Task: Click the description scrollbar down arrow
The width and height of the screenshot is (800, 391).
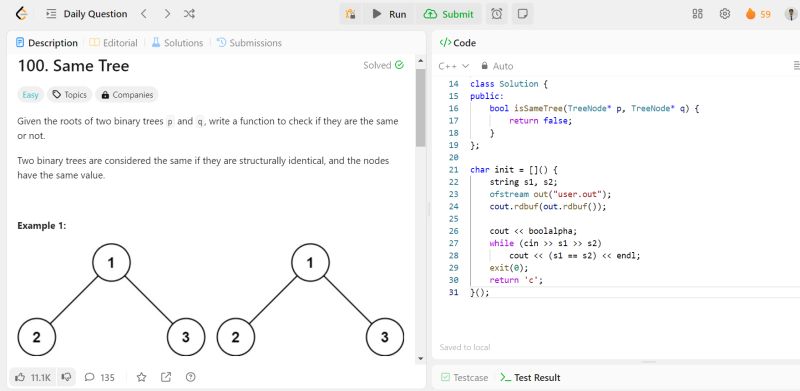Action: [x=420, y=358]
